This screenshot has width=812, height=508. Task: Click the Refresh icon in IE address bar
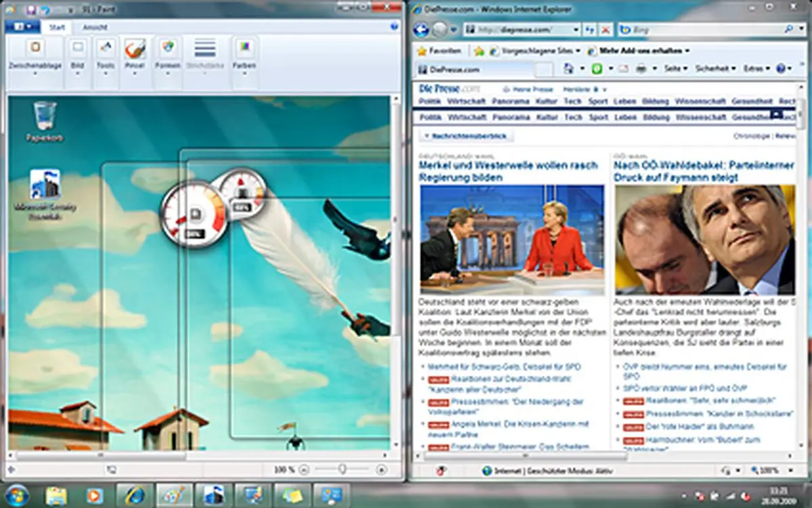(x=588, y=30)
